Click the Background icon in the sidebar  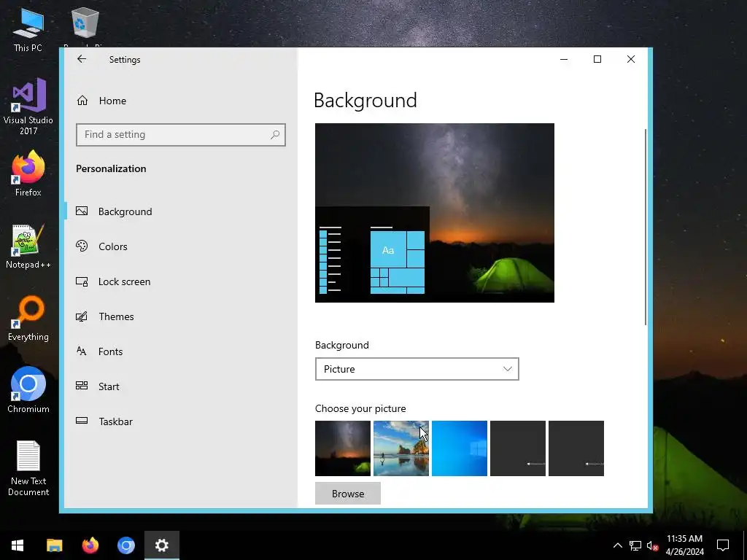[x=82, y=211]
